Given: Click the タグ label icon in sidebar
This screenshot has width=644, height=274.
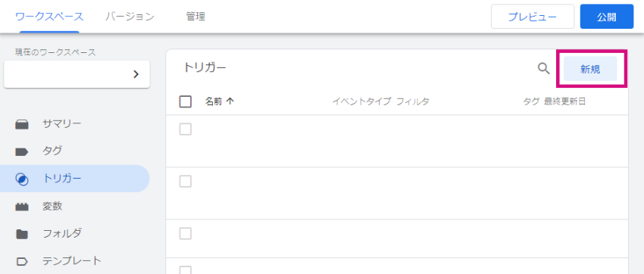Looking at the screenshot, I should (22, 152).
